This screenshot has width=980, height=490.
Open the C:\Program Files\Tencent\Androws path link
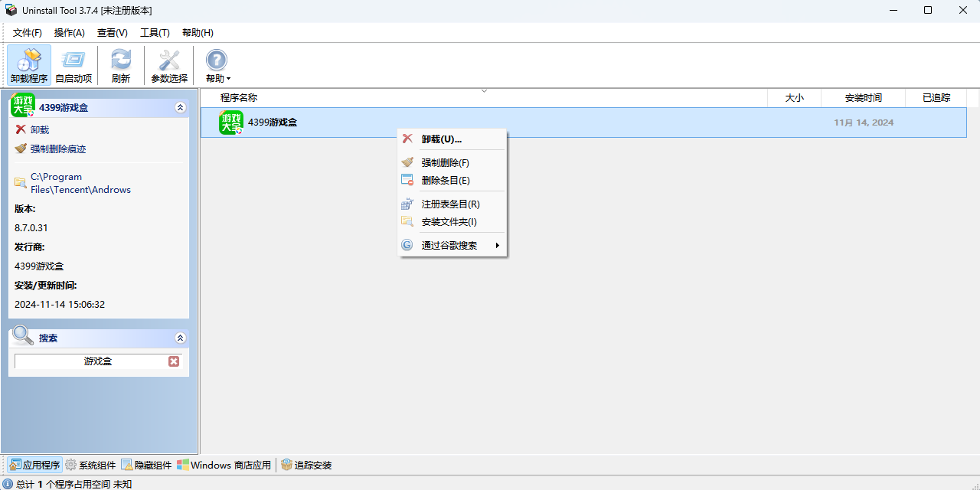tap(80, 183)
